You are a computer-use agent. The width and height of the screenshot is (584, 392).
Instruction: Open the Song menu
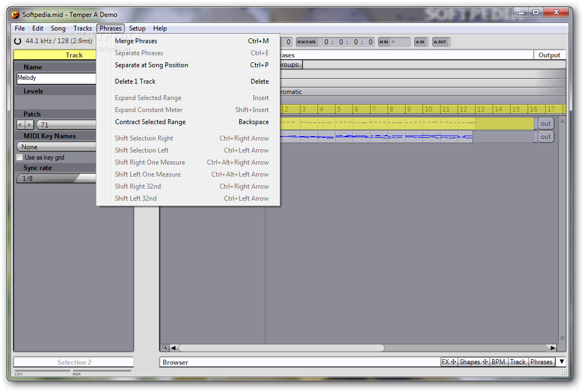58,28
